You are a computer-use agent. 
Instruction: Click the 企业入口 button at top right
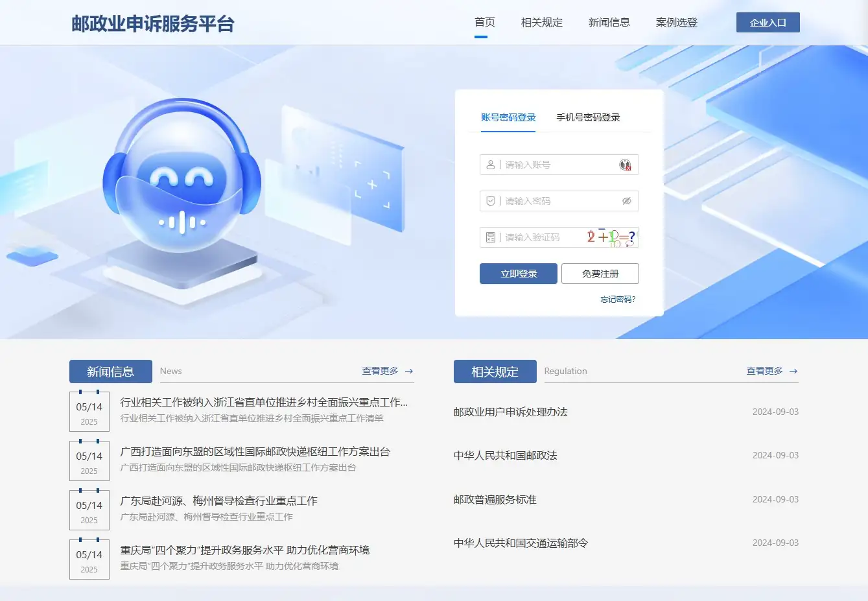tap(768, 21)
